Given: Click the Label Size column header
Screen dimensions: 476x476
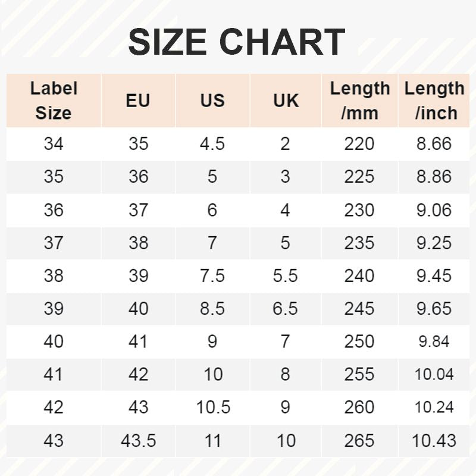Looking at the screenshot, I should coord(54,101).
